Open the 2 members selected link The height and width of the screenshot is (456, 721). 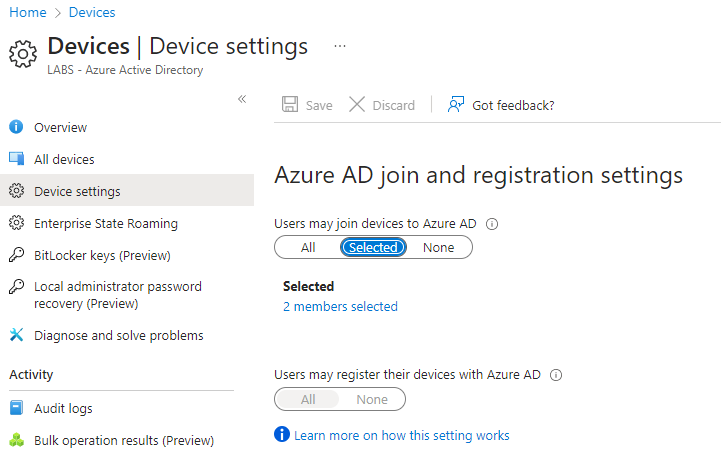(340, 307)
